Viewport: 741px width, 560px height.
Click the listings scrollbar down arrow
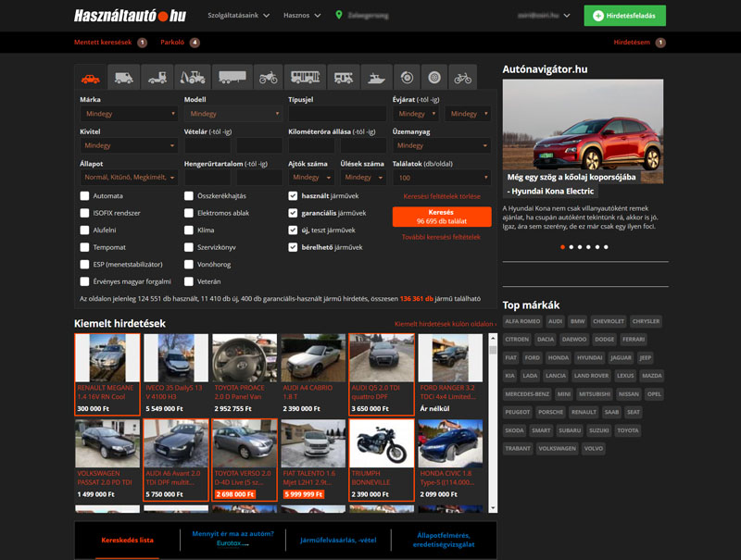pos(493,508)
